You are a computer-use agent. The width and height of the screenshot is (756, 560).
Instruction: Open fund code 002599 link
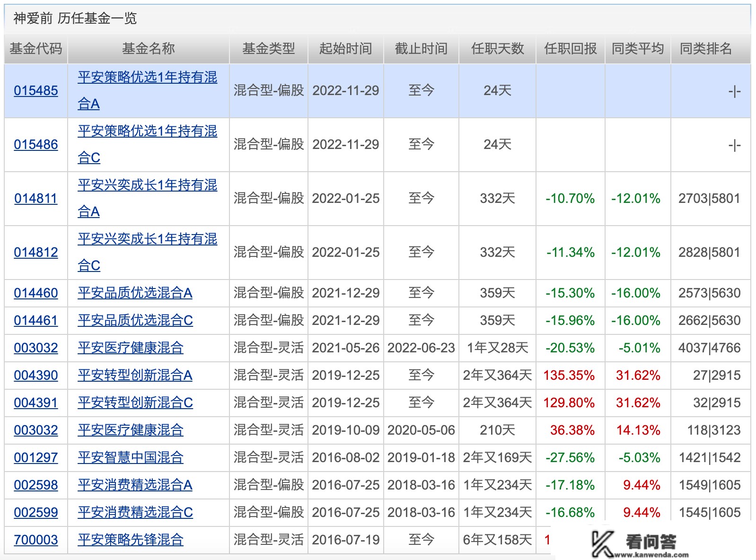point(36,513)
